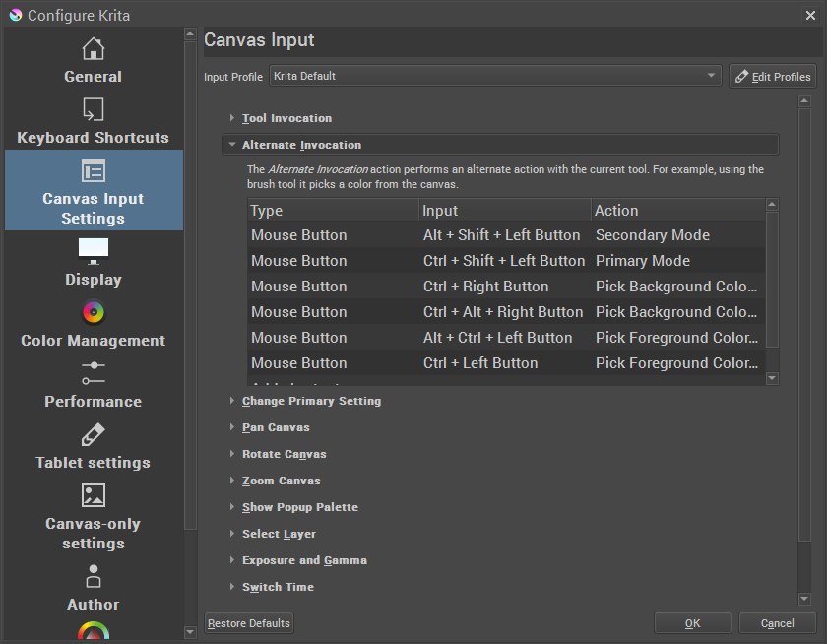Select the Canvas Input Settings icon
Screen dimensions: 827x644
tap(94, 170)
